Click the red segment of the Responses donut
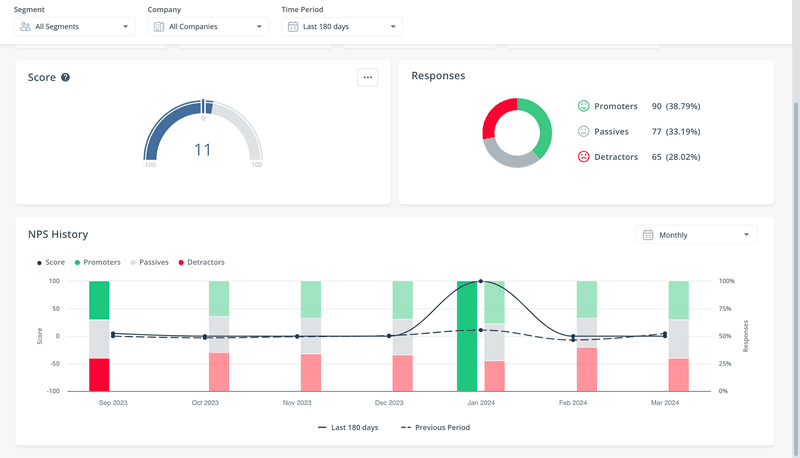800x458 pixels. tap(496, 115)
